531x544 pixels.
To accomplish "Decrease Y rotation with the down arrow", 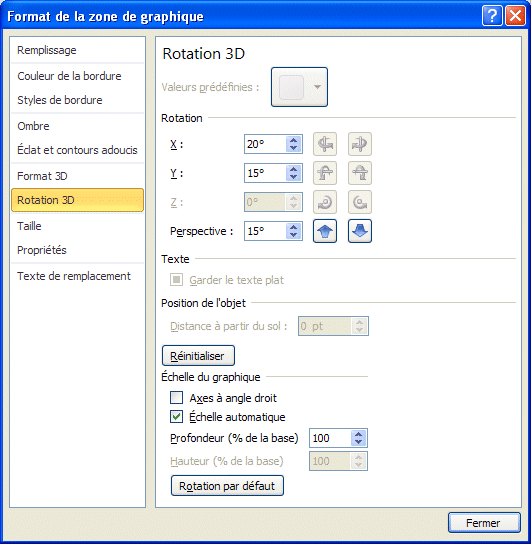I will coord(293,177).
